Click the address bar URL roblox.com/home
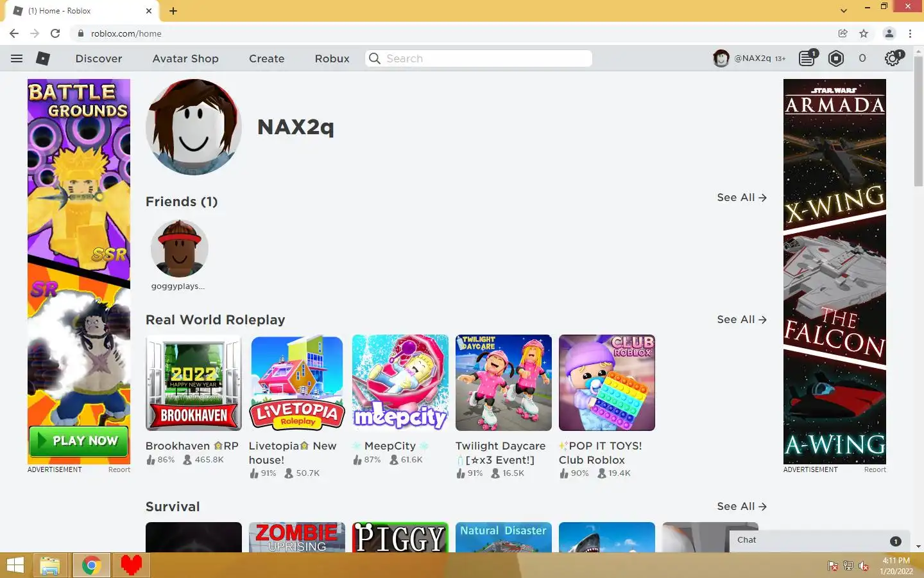 (x=126, y=33)
